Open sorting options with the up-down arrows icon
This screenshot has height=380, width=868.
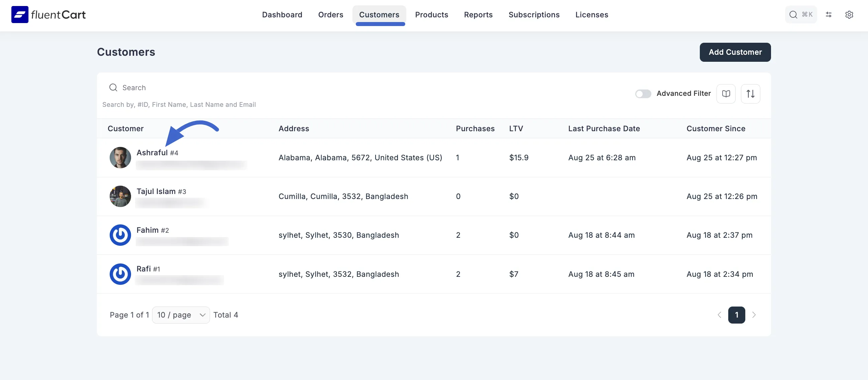750,93
